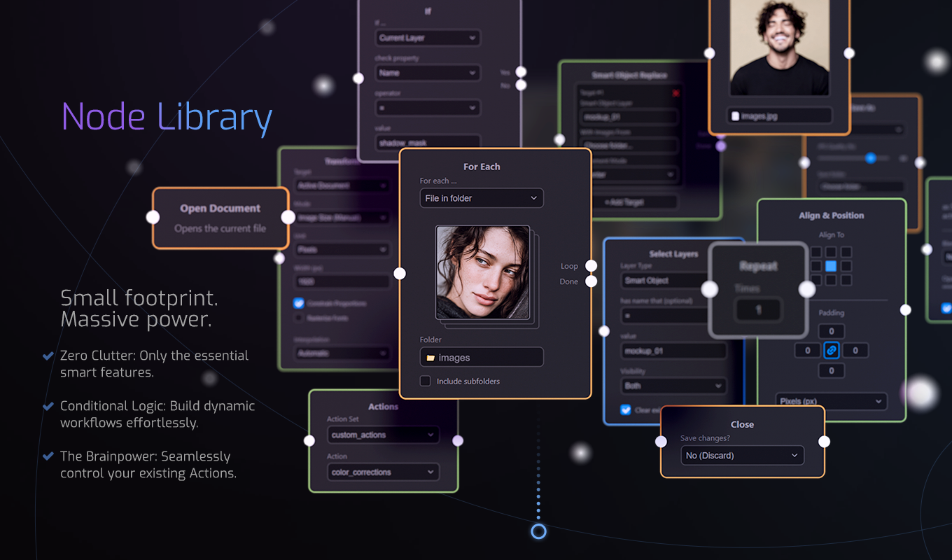952x560 pixels.
Task: Click the If node input port
Action: click(x=358, y=78)
